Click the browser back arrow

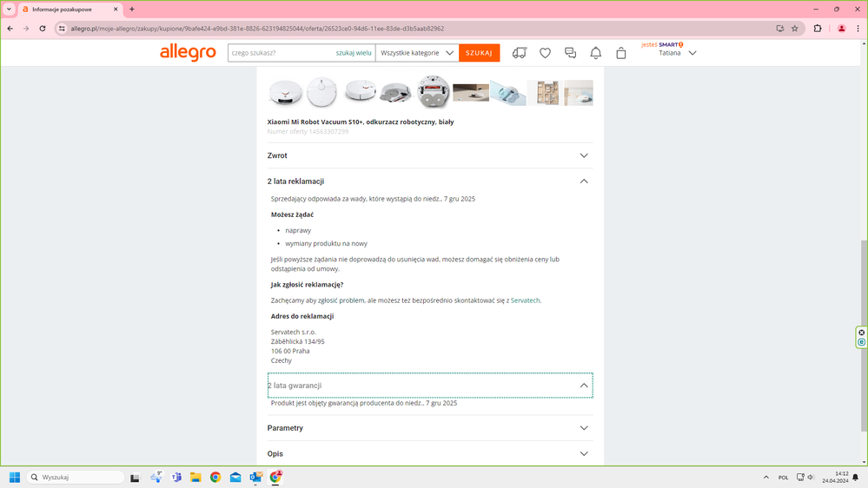[10, 28]
